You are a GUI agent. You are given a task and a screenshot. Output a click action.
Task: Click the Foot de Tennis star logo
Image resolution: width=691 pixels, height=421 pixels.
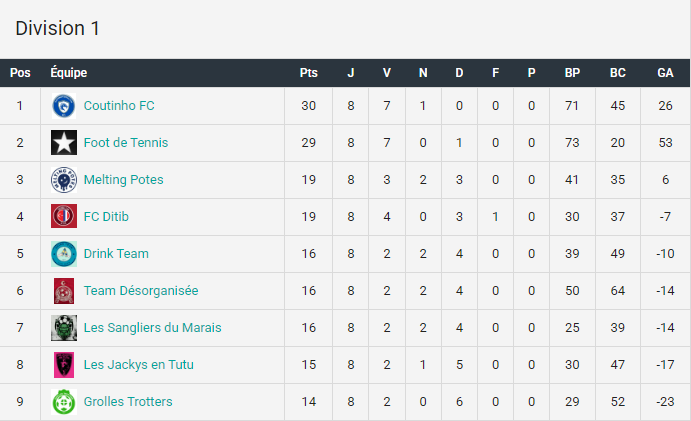64,143
